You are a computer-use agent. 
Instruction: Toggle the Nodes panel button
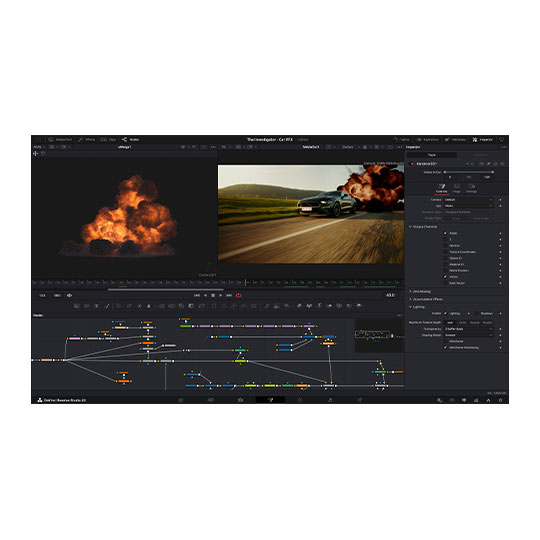(131, 139)
